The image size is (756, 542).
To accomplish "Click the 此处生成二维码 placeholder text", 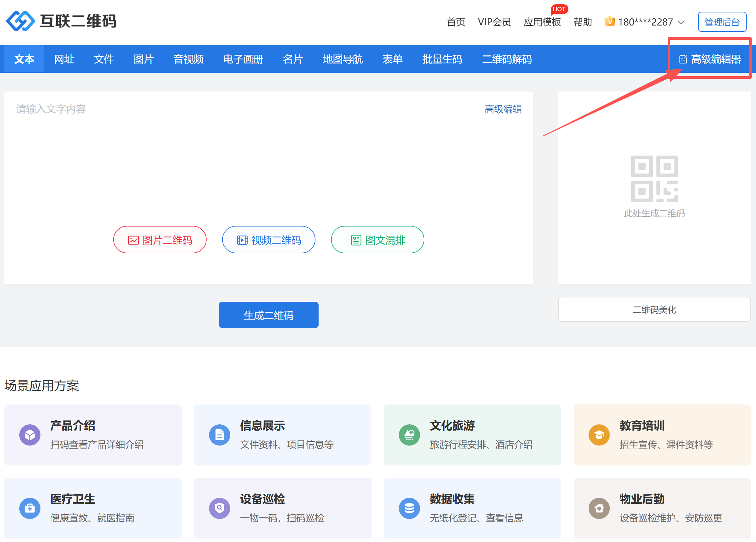I will coord(654,213).
